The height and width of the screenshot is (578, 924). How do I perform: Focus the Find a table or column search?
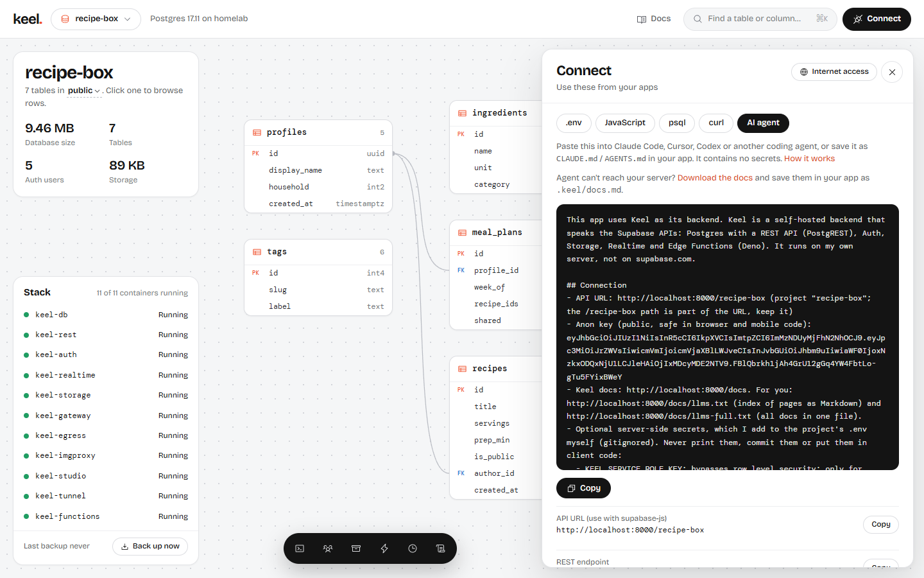click(760, 19)
